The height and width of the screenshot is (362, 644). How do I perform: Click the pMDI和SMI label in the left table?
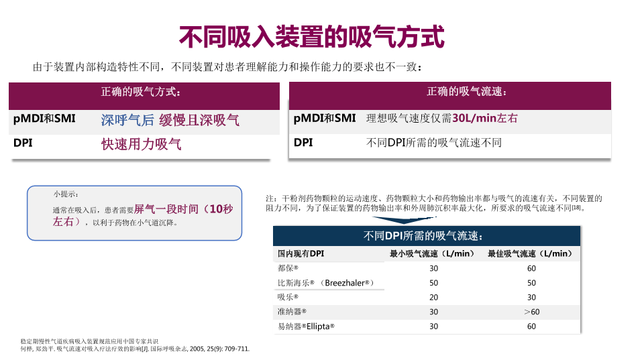44,119
